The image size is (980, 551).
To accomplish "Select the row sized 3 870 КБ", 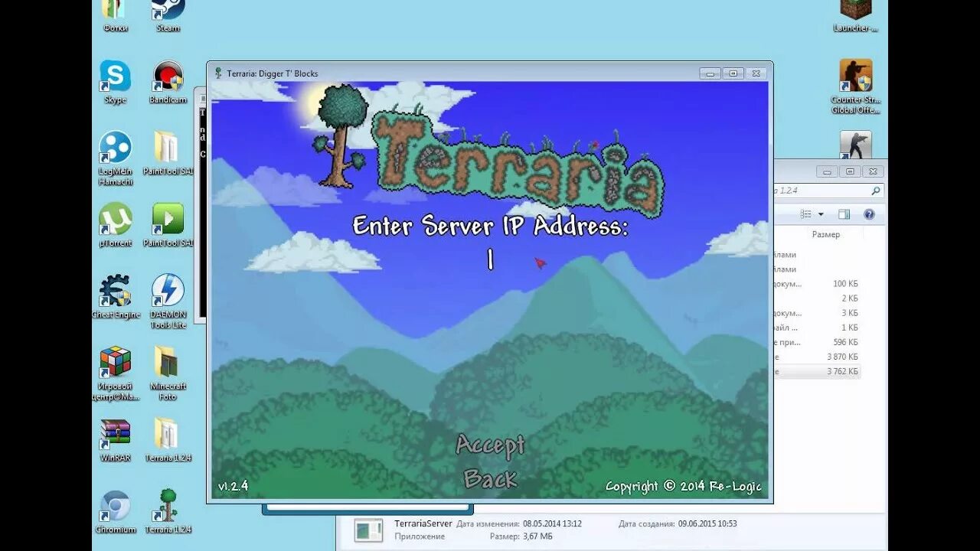I will [816, 357].
